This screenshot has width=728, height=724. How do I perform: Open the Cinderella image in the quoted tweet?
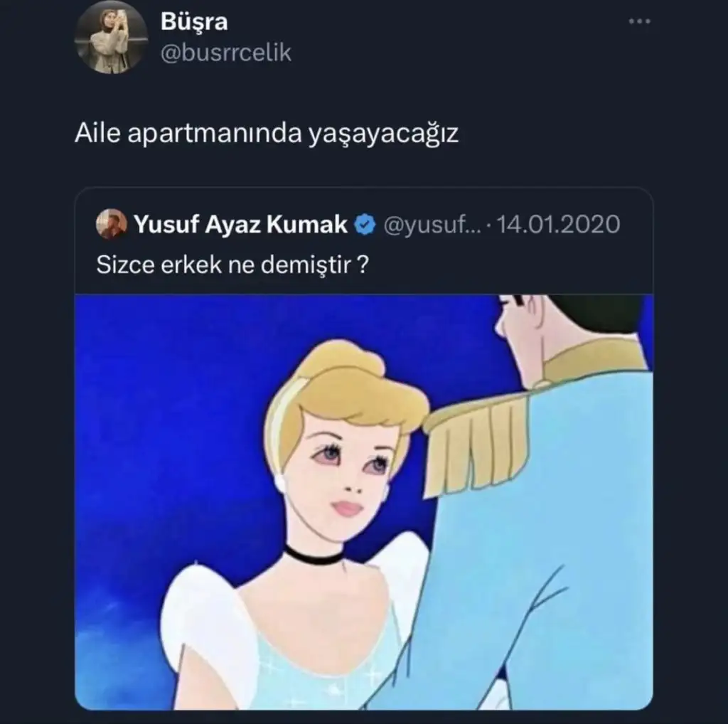tap(364, 501)
